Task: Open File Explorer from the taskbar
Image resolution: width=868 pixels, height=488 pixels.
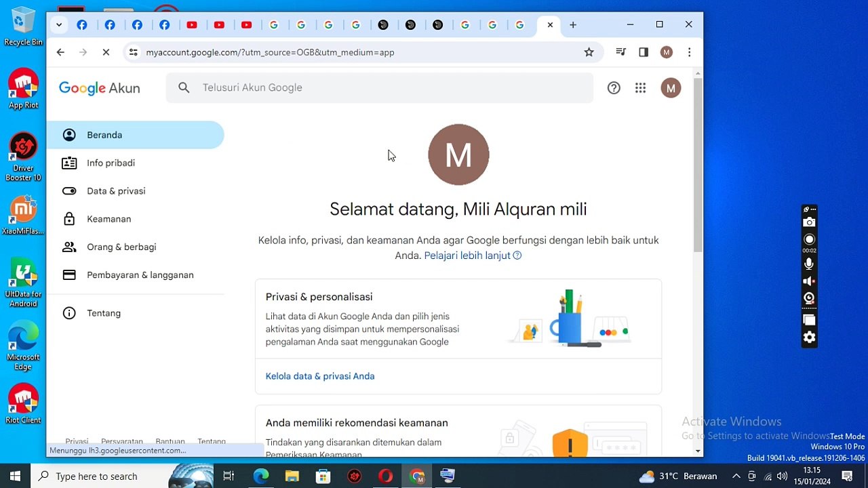Action: point(292,476)
